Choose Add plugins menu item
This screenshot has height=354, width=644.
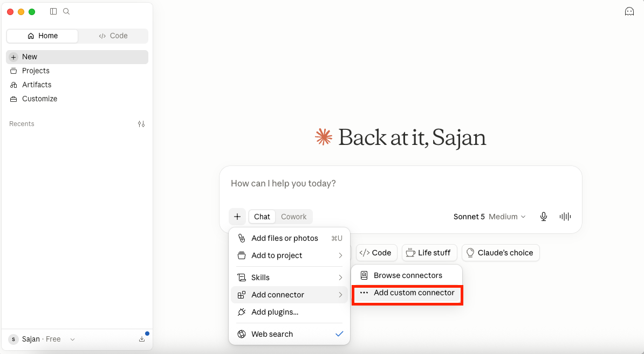click(289, 312)
